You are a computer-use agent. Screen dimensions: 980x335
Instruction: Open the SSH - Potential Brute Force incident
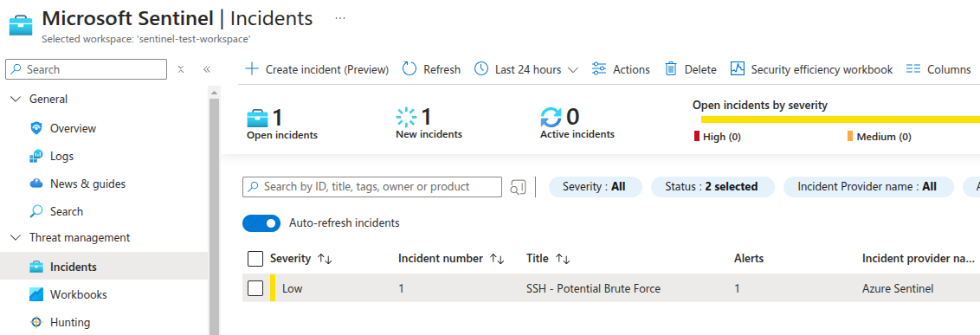click(x=593, y=288)
